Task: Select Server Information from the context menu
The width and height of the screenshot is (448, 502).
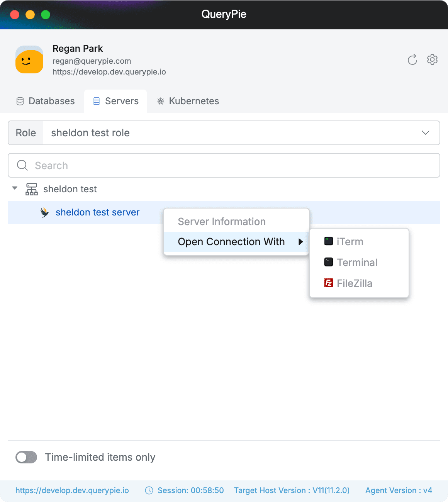Action: click(221, 221)
